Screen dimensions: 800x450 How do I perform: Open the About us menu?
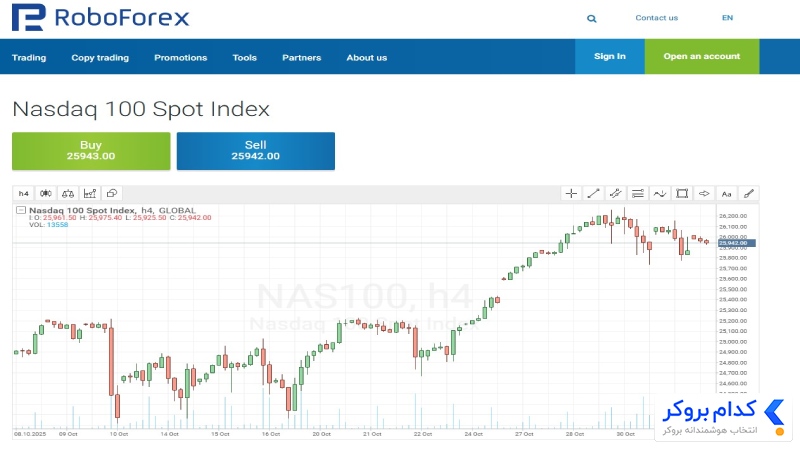(x=367, y=58)
